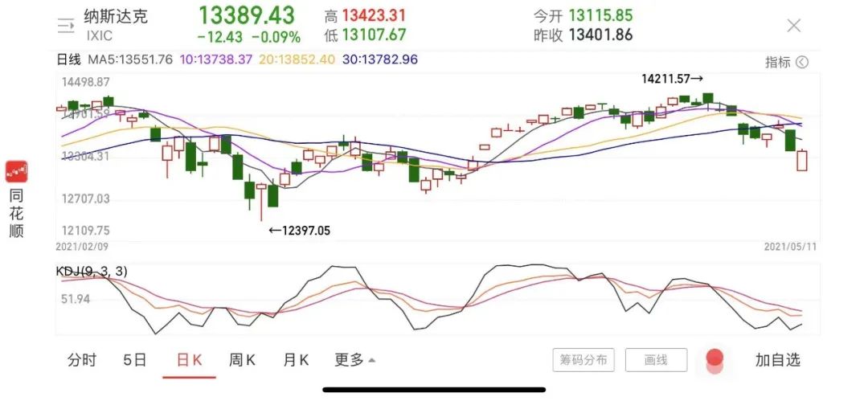Viewport: 868px width, 401px height.
Task: Select the 周K tab
Action: tap(243, 360)
